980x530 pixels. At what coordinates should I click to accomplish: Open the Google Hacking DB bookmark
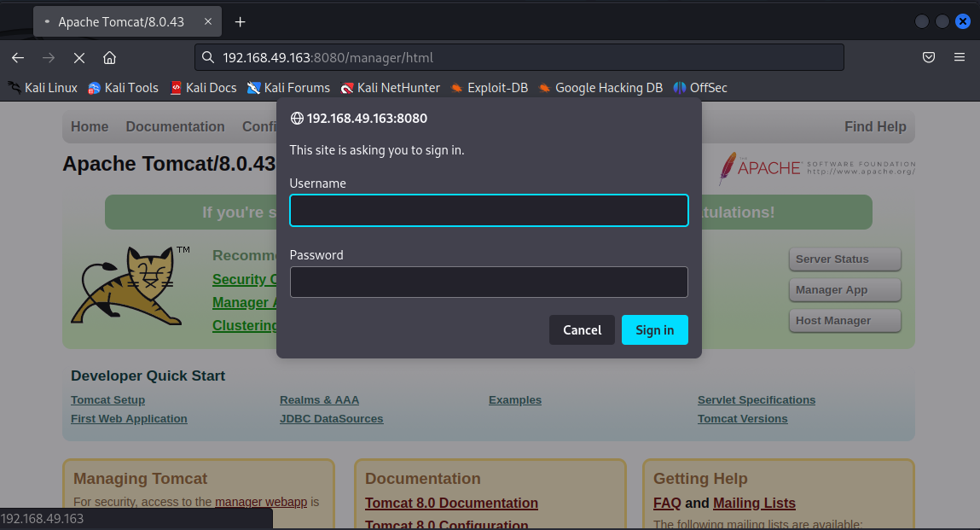click(x=600, y=88)
